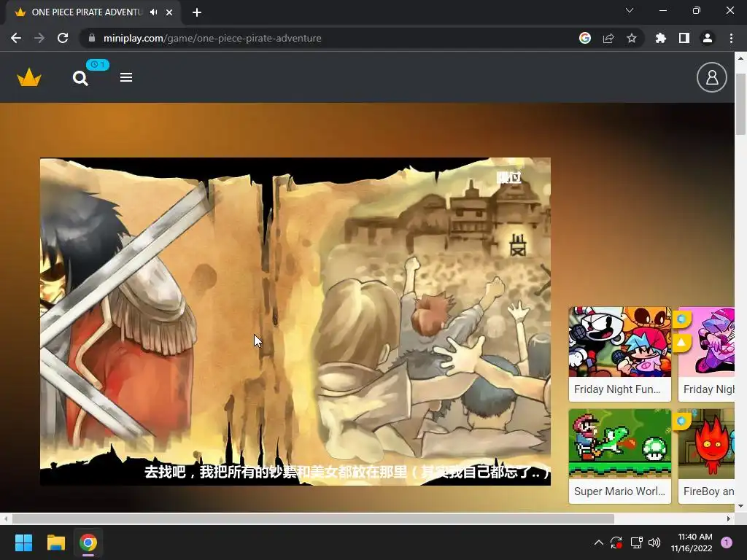
Task: Click the Miniplay crown logo
Action: coord(29,77)
